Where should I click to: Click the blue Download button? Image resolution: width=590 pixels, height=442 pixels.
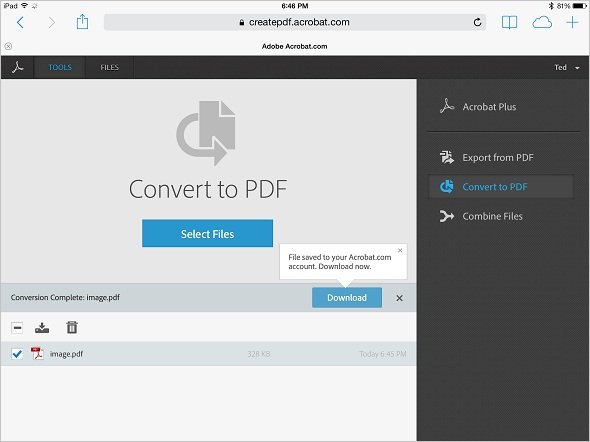(347, 298)
